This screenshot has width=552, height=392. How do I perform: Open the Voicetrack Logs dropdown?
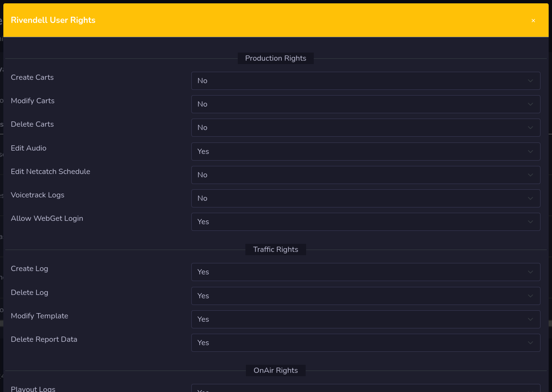point(365,198)
